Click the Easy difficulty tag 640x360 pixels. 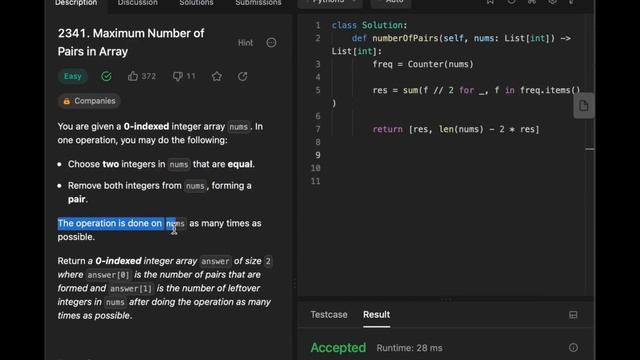(73, 76)
